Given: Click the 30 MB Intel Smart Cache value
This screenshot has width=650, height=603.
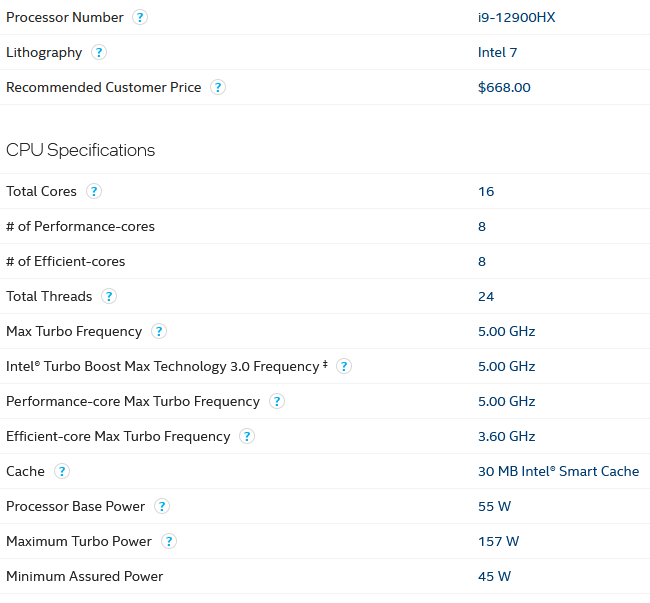Looking at the screenshot, I should [x=558, y=472].
